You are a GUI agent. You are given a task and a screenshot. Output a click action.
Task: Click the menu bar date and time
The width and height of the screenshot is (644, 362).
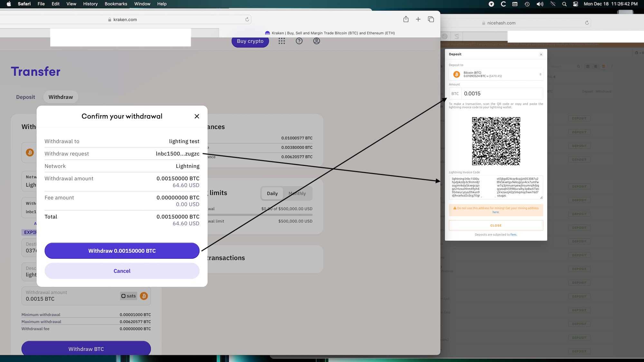point(611,4)
